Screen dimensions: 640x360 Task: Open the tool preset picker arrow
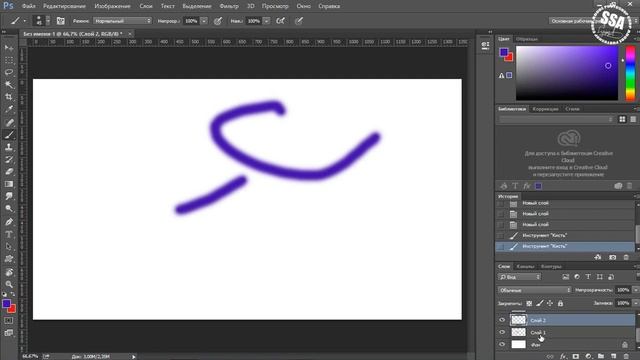tap(24, 21)
